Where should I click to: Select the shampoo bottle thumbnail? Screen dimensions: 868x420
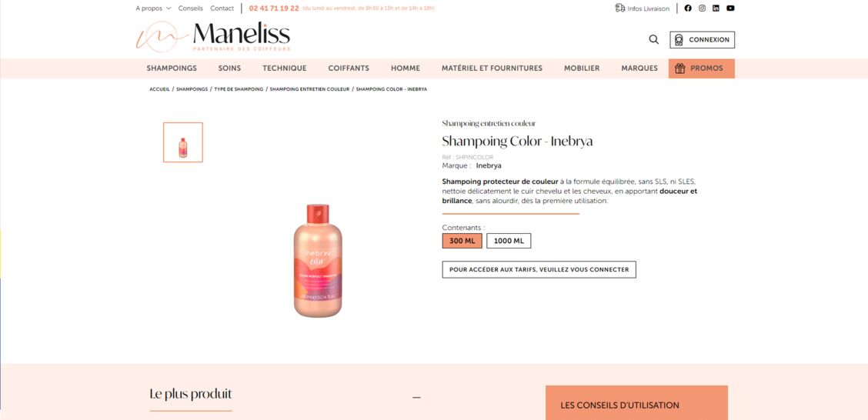tap(182, 142)
